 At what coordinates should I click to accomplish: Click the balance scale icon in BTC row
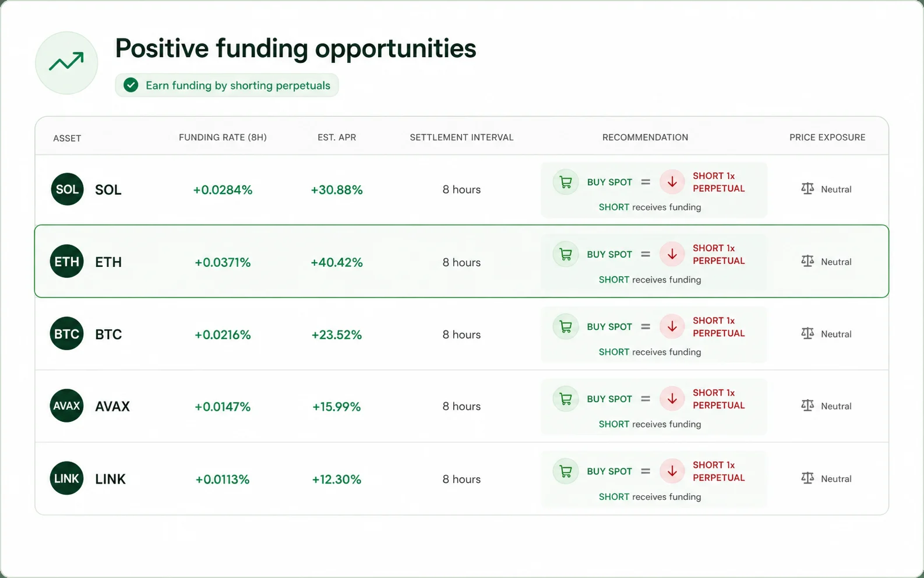(x=807, y=333)
